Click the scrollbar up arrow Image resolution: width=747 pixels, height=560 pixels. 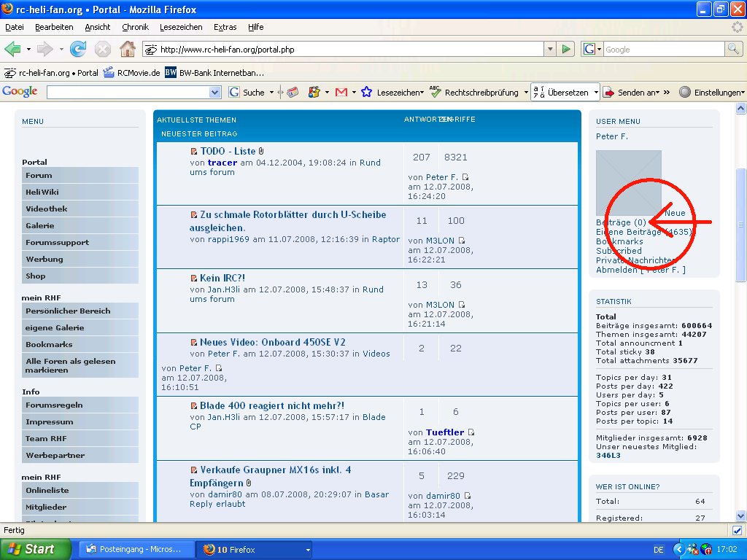741,109
